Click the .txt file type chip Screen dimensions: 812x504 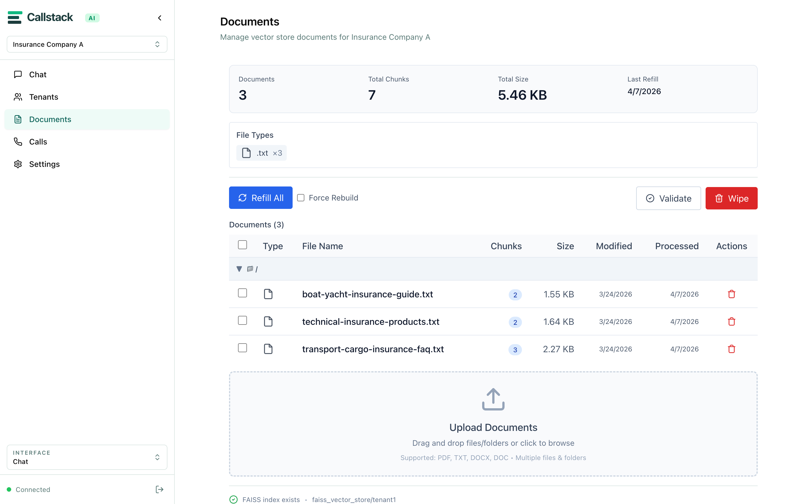pyautogui.click(x=261, y=153)
